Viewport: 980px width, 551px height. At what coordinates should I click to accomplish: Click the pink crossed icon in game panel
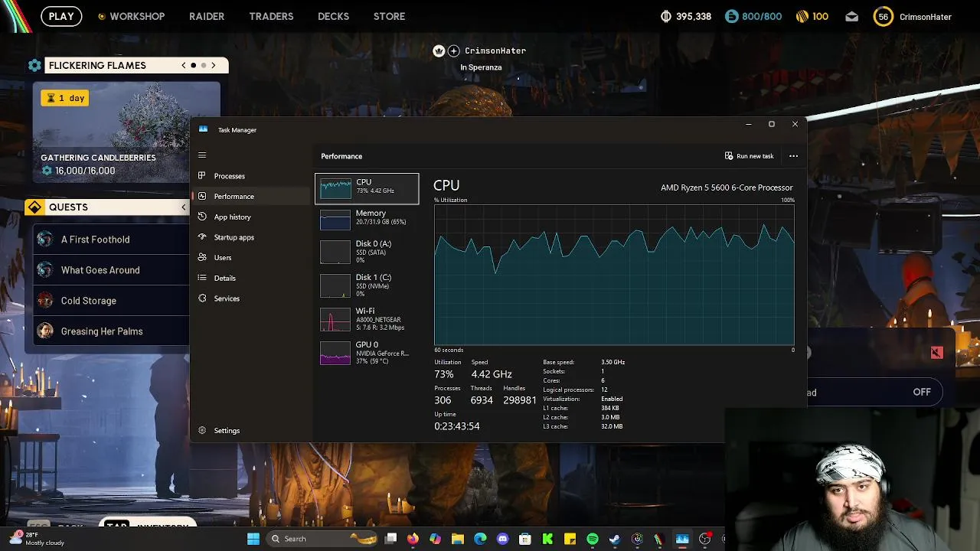[x=936, y=353]
